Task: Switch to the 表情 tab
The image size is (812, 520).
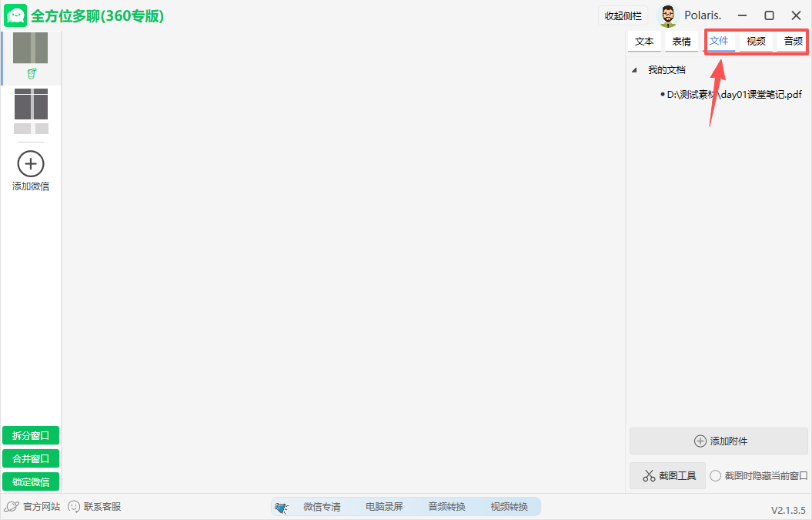Action: pos(680,41)
